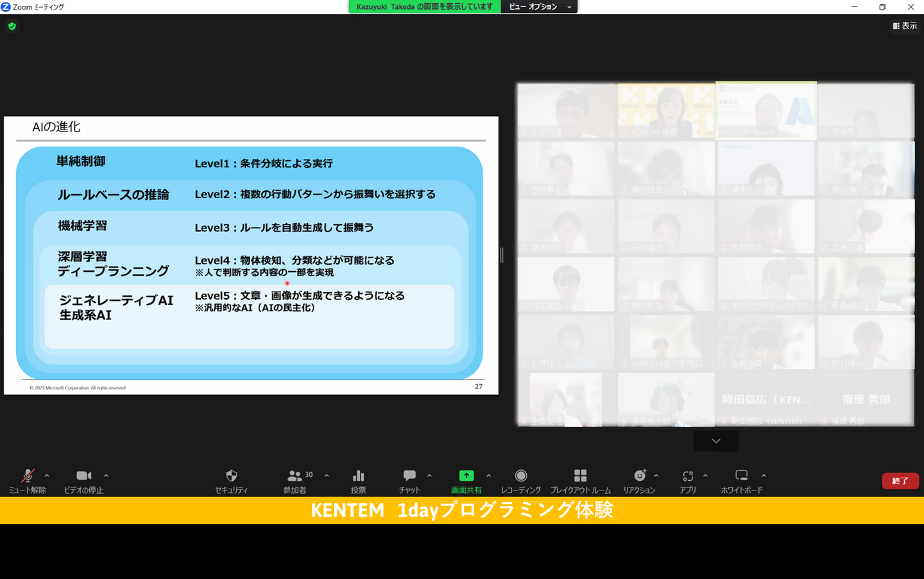Open Reactions (リアクション) emoji icon
This screenshot has width=924, height=579.
click(x=640, y=476)
